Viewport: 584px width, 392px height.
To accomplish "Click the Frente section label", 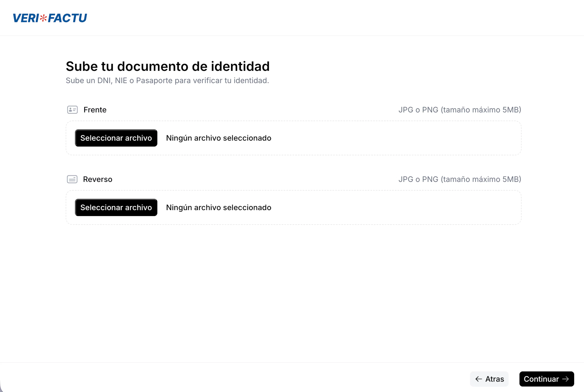I will click(x=95, y=110).
